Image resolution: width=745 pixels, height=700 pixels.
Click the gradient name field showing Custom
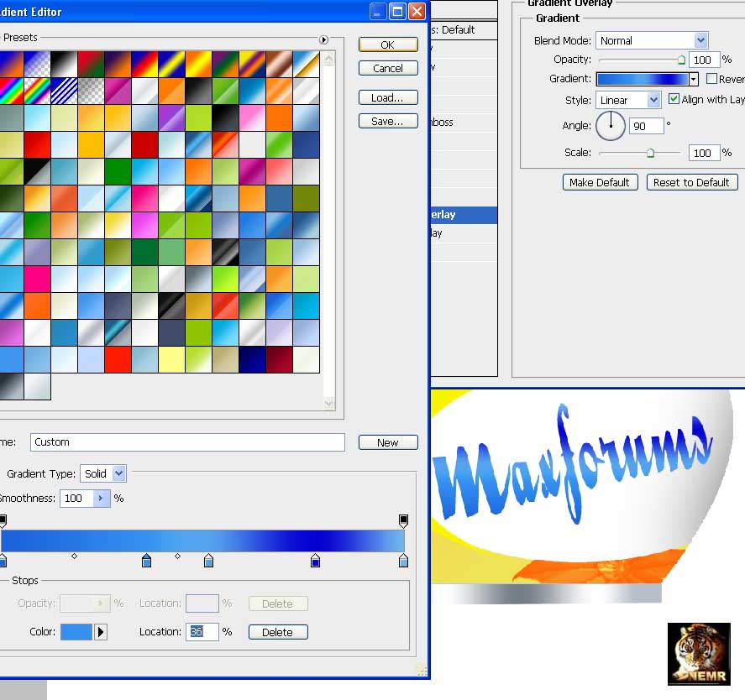pos(187,442)
